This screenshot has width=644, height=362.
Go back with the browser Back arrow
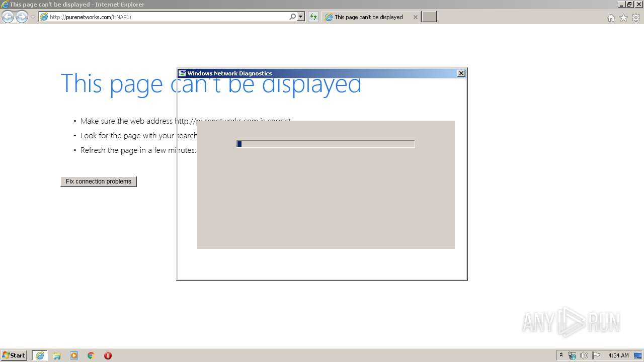tap(8, 17)
